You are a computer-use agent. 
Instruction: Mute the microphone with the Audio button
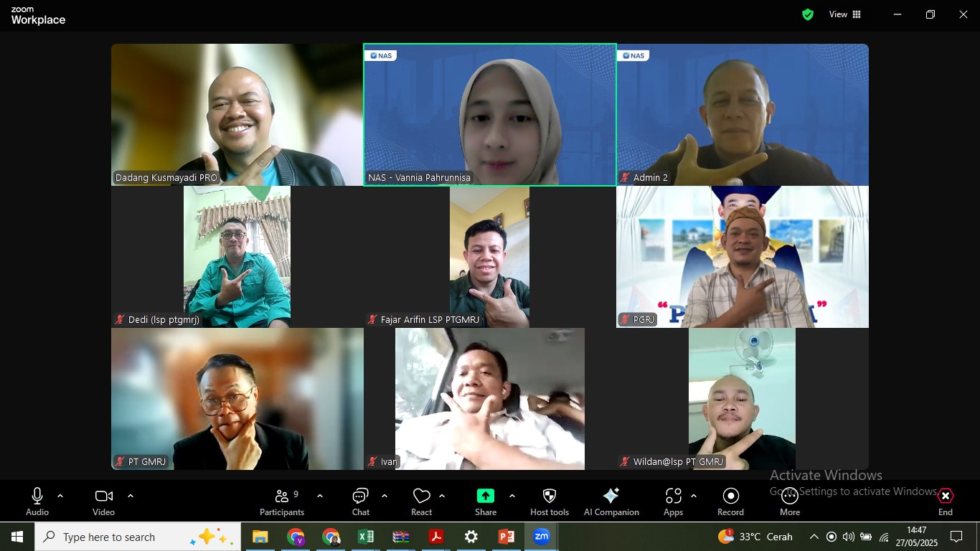37,501
